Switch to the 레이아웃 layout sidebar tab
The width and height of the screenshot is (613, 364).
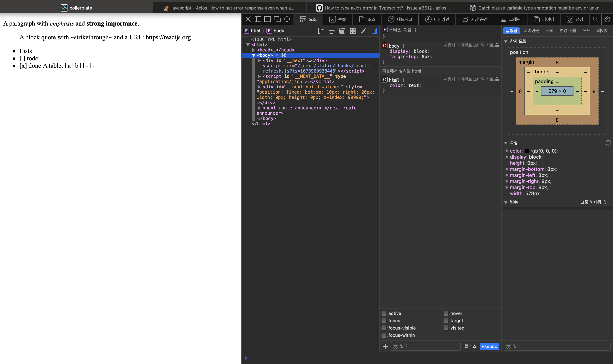click(x=531, y=31)
